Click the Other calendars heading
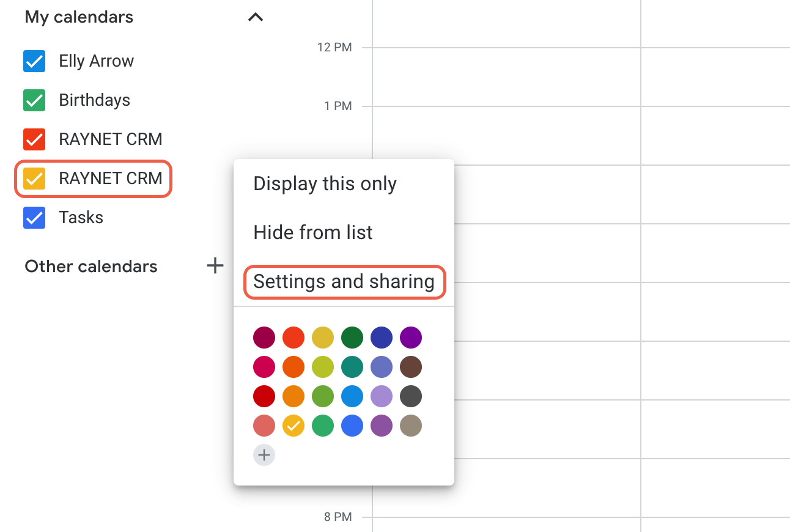 91,267
